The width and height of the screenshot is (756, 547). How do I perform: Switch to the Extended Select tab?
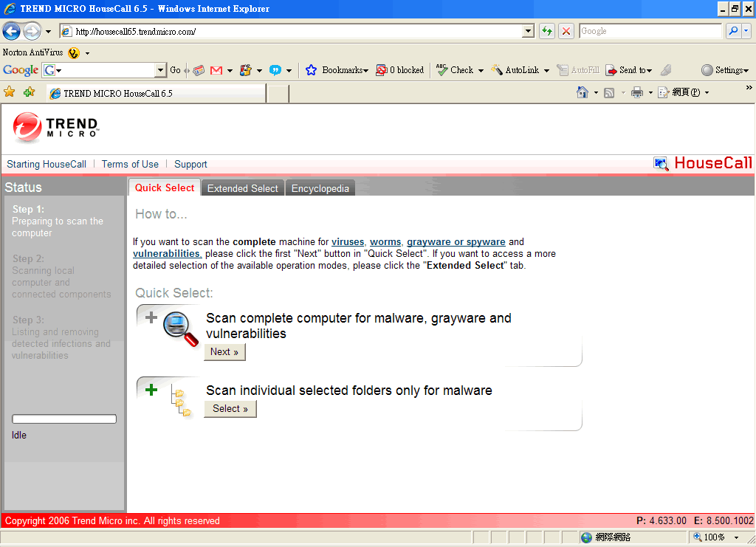tap(242, 188)
